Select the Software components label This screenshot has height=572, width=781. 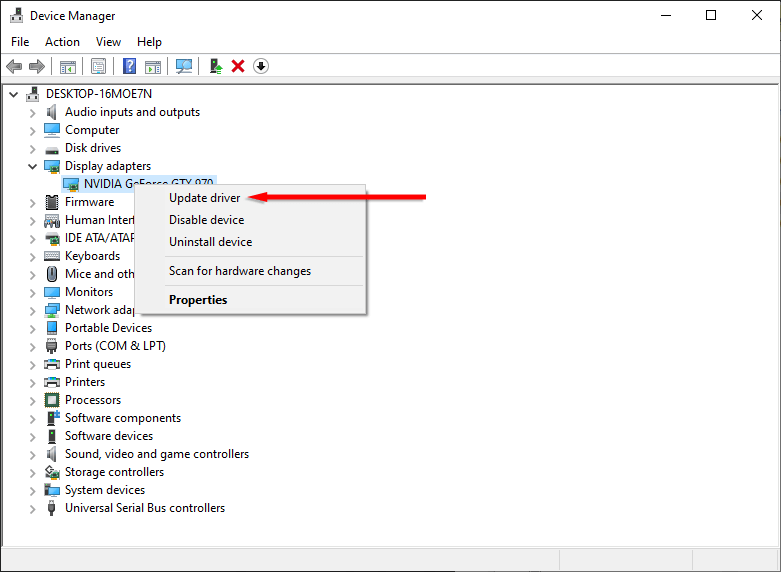click(x=123, y=418)
